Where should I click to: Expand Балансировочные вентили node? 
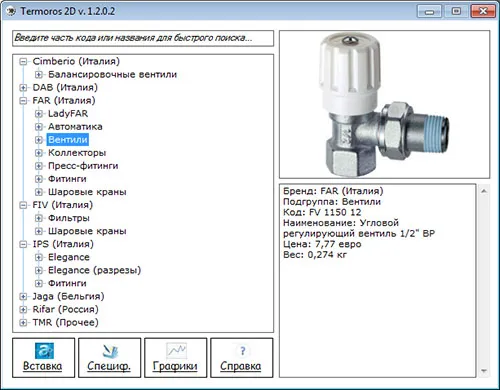[x=39, y=74]
